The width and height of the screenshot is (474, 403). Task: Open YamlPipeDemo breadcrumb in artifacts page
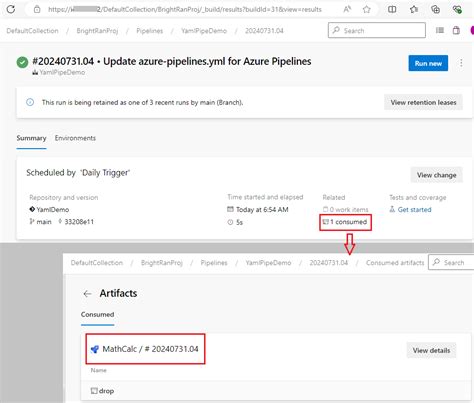point(268,263)
